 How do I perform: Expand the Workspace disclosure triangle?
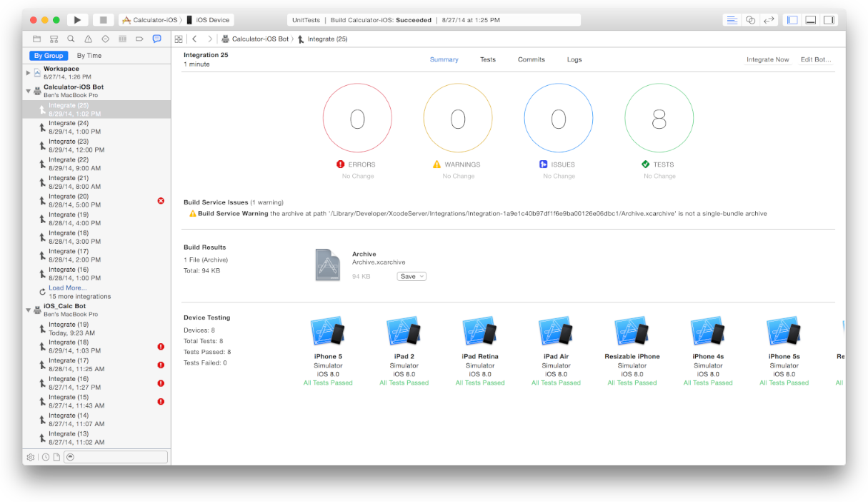click(29, 72)
